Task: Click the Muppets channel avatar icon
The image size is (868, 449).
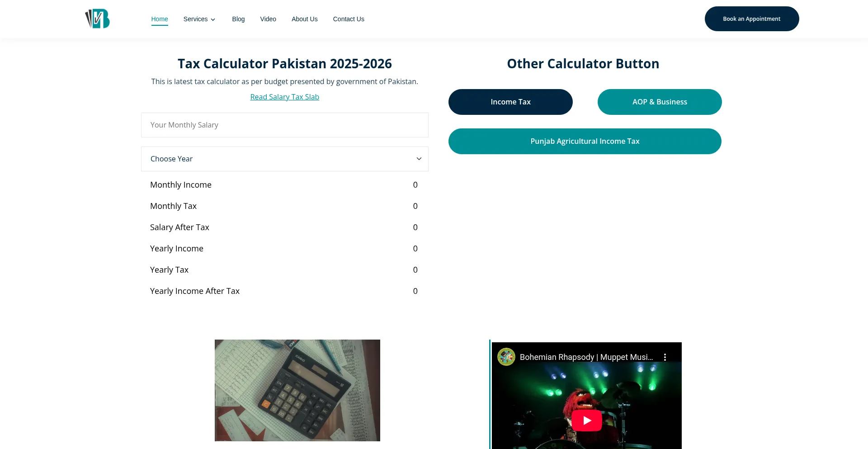Action: point(506,357)
